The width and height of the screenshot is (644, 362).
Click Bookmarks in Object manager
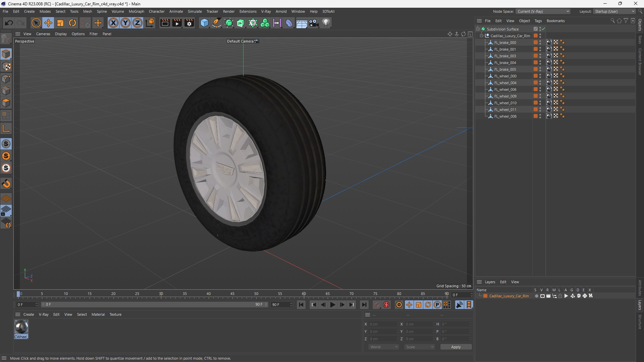555,21
